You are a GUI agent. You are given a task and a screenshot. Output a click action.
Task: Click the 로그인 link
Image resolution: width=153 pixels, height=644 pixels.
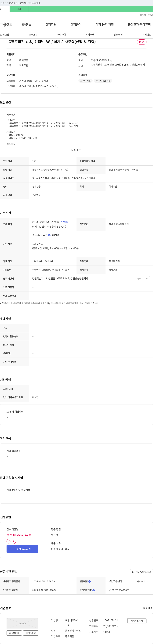(143, 15)
